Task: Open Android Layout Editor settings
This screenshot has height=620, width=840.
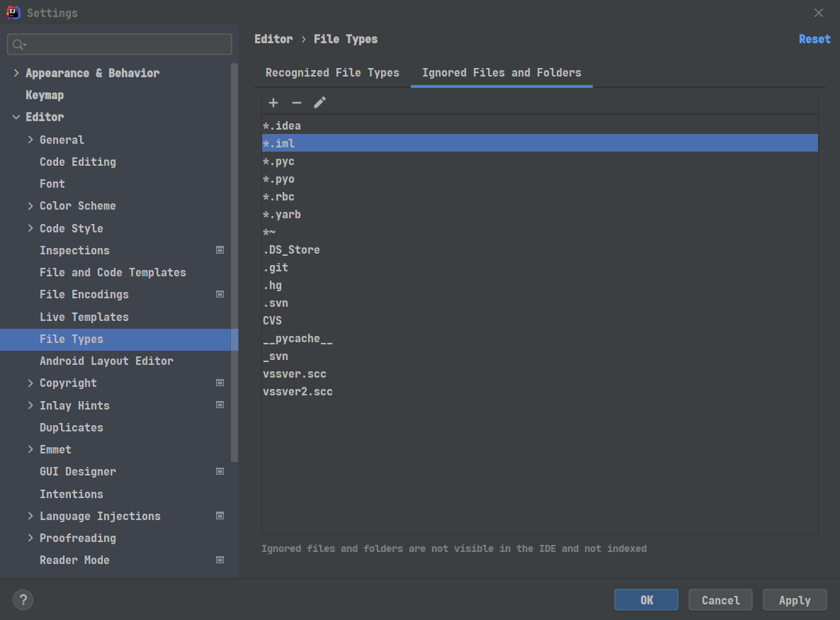Action: point(106,361)
